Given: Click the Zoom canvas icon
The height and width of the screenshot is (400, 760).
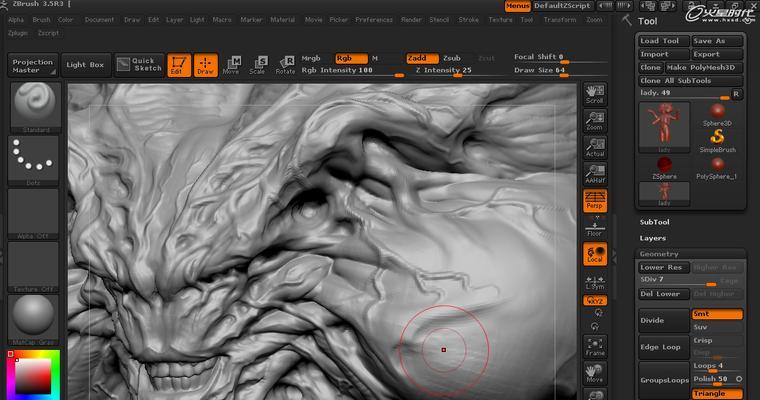Looking at the screenshot, I should pos(595,121).
